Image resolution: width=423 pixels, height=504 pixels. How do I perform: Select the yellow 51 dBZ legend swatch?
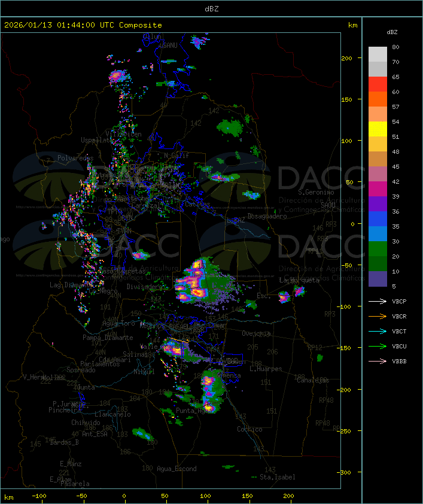pos(378,129)
